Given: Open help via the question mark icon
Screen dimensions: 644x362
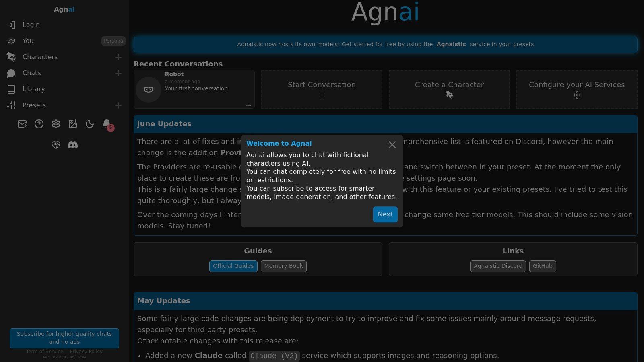Looking at the screenshot, I should coord(39,124).
